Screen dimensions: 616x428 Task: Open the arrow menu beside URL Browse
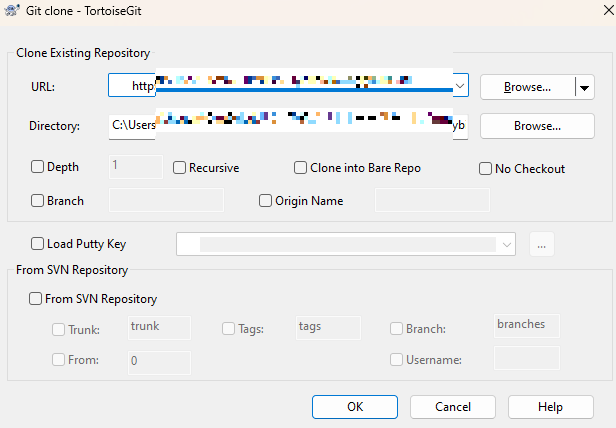tap(585, 87)
